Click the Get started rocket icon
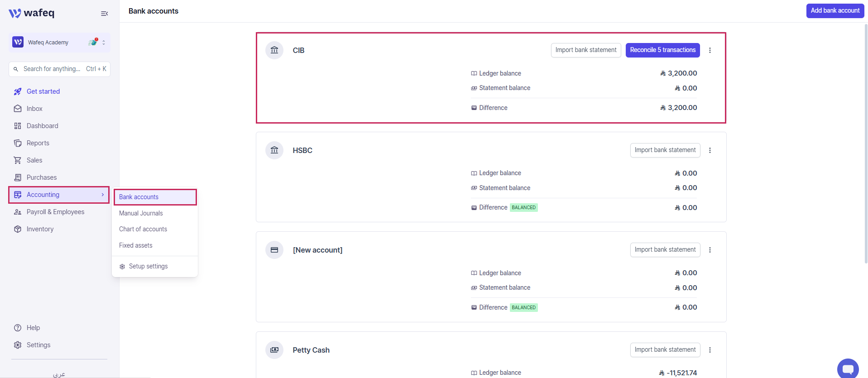 pyautogui.click(x=18, y=91)
